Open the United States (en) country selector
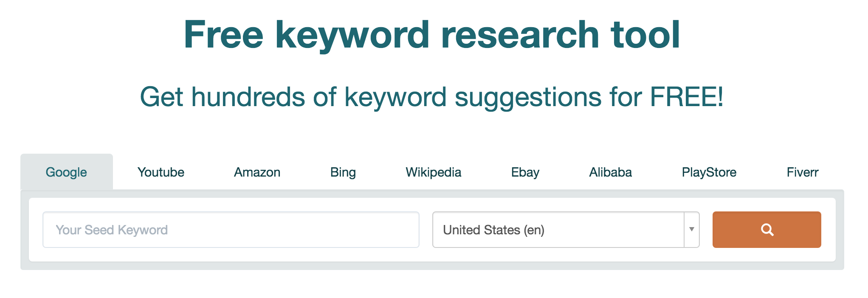Viewport: 868px width, 298px height. [x=558, y=230]
